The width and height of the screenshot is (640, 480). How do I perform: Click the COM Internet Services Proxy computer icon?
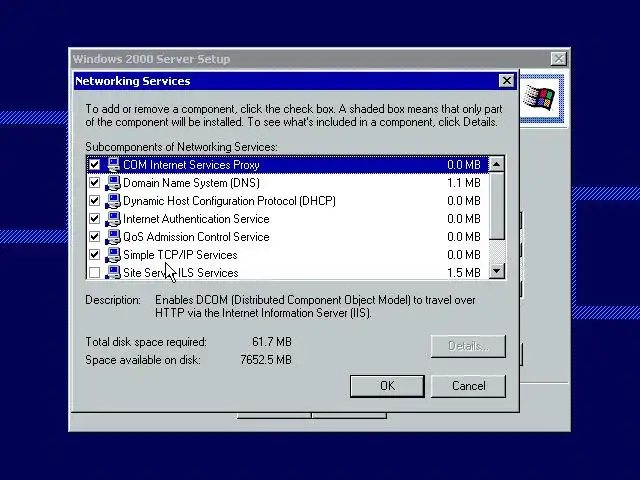[113, 165]
